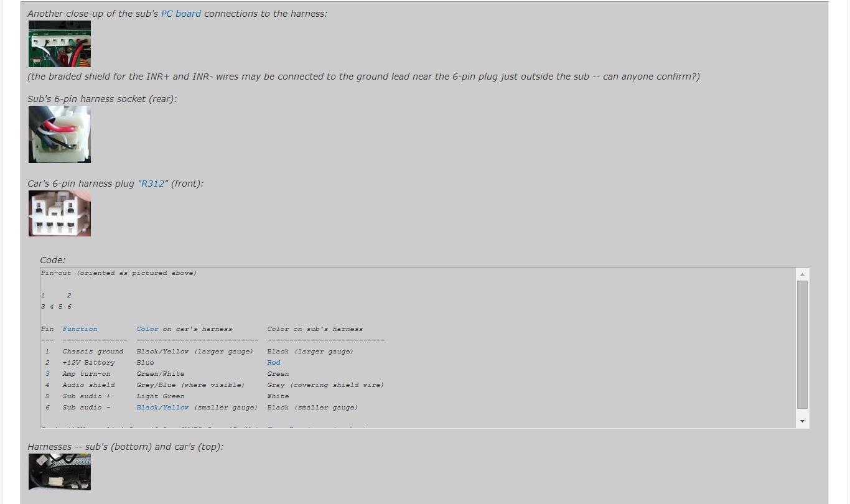Open the "Red" link in the +12V Battery row

point(274,363)
